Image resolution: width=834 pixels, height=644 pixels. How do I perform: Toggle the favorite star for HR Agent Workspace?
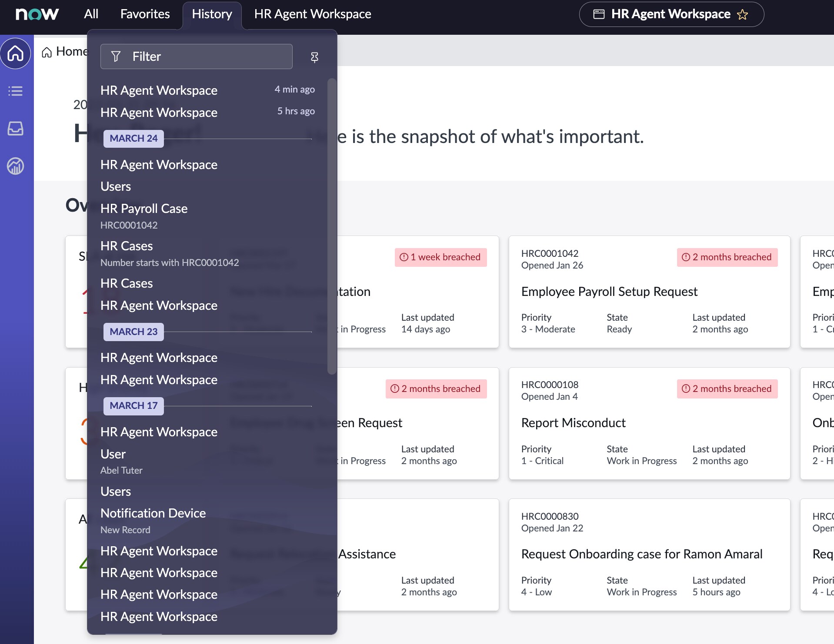(x=743, y=14)
